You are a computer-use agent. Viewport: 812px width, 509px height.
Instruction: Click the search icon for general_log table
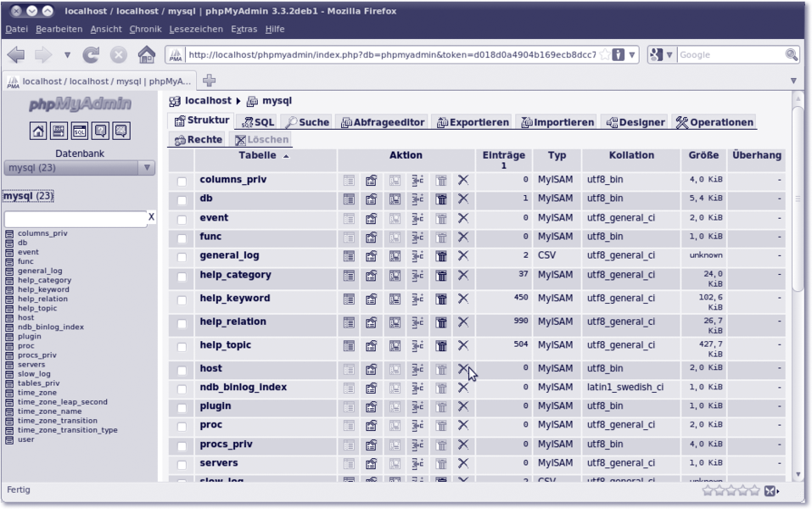[395, 255]
